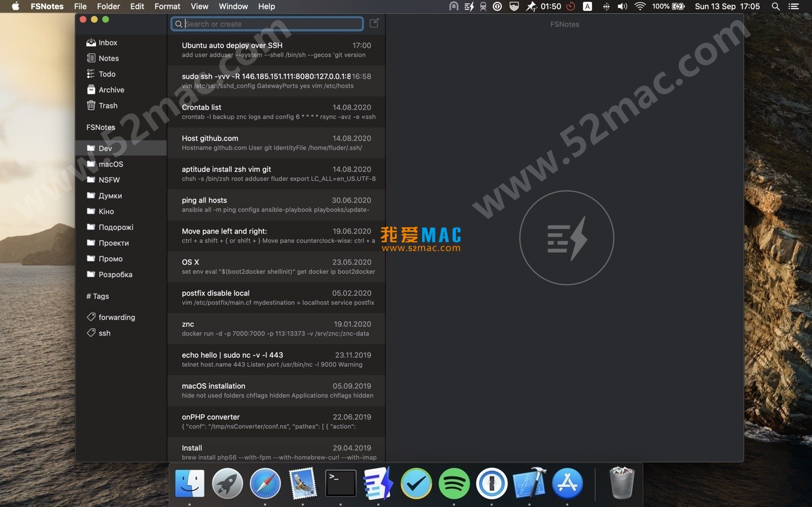Open the Wi-Fi status menu
812x507 pixels.
[x=640, y=7]
